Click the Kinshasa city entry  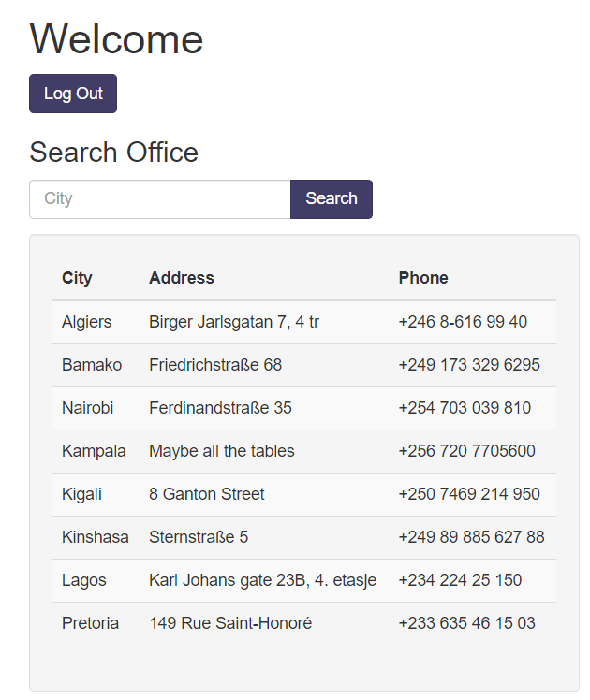point(96,537)
